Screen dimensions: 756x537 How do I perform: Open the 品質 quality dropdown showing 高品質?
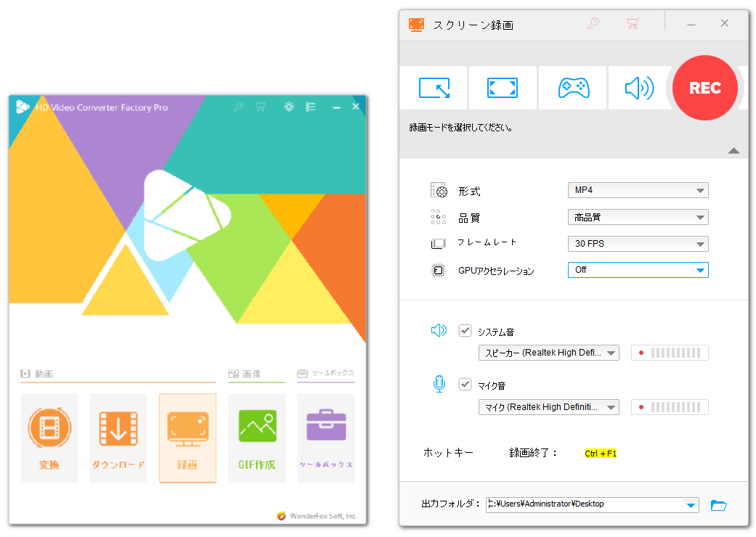638,217
